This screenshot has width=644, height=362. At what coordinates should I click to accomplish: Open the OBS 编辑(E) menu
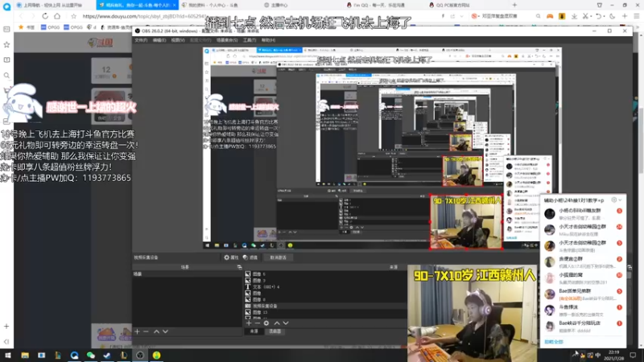(159, 40)
